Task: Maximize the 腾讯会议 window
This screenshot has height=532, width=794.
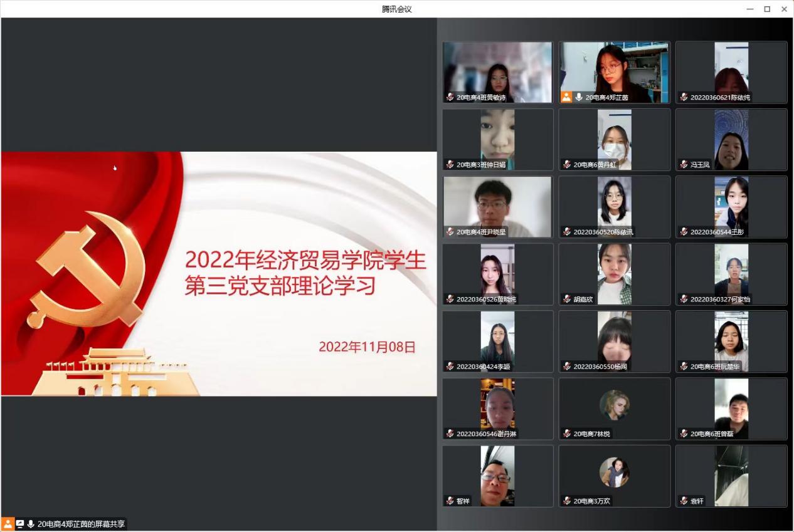Action: click(766, 9)
